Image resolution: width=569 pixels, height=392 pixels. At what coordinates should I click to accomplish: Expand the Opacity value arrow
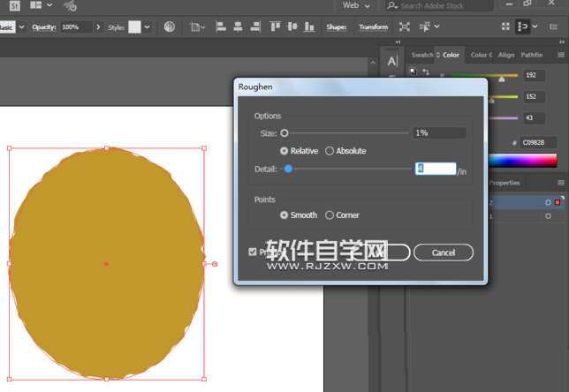click(x=98, y=27)
